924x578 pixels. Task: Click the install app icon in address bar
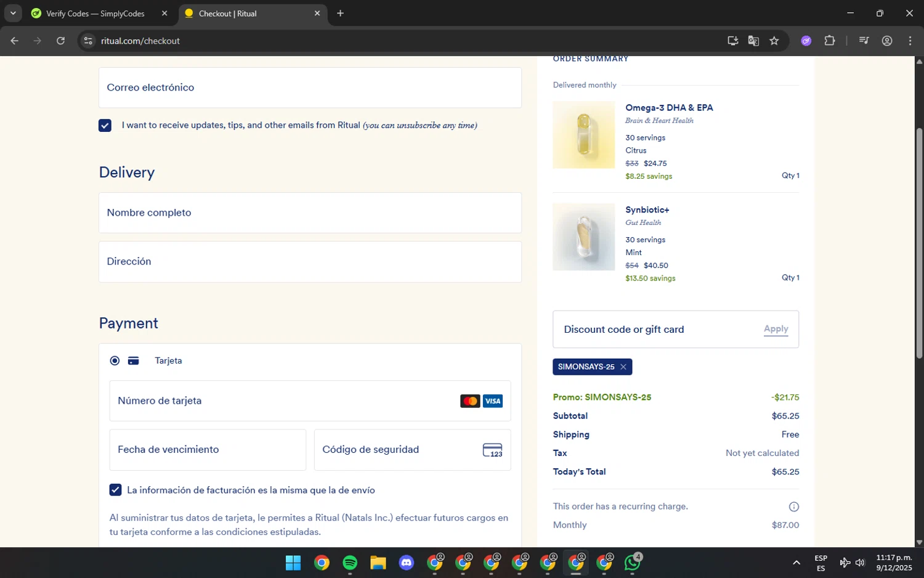[x=732, y=41]
